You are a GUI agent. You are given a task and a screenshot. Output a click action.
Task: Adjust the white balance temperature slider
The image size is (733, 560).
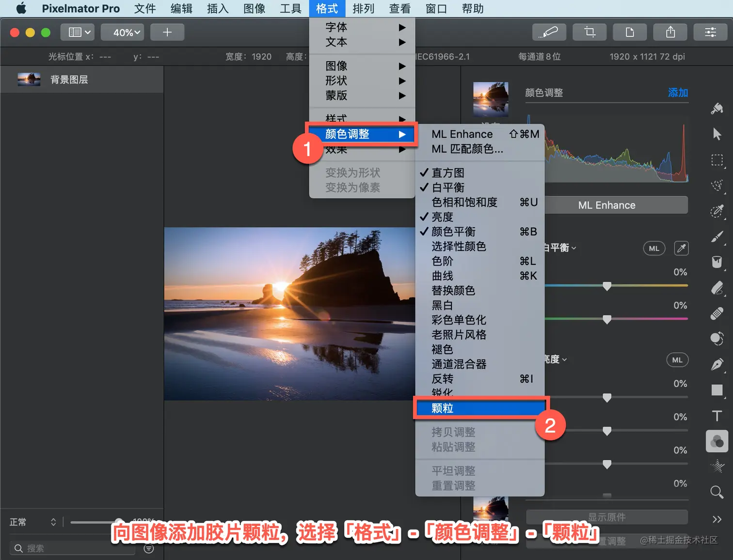pyautogui.click(x=607, y=286)
